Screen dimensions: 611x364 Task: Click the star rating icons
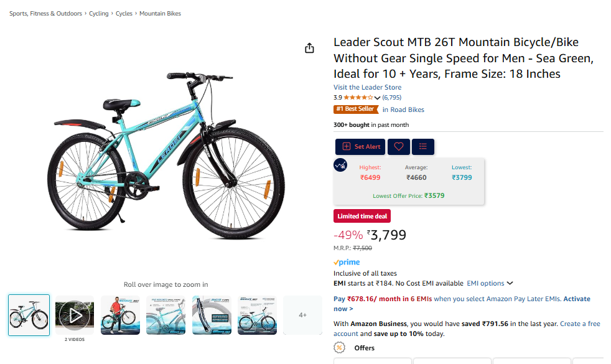pos(358,98)
